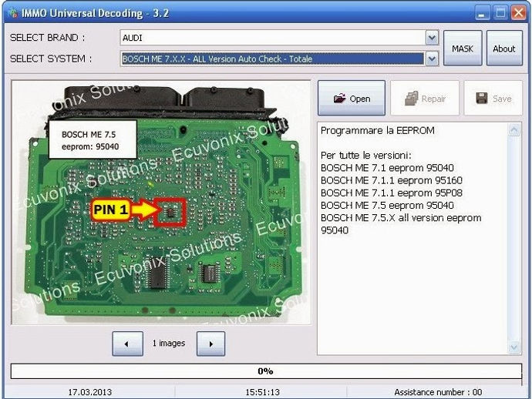Click the IMMO Universal Decoding title icon
This screenshot has width=532, height=399.
click(x=14, y=13)
